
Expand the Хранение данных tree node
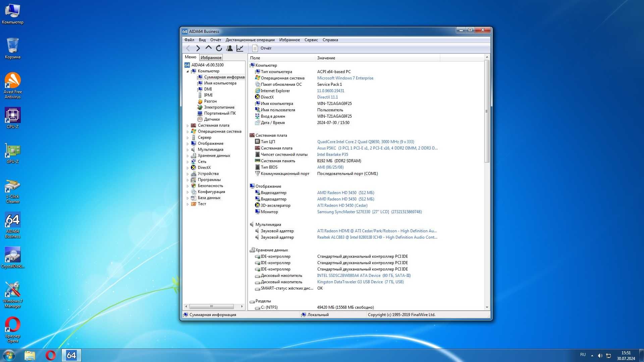click(x=187, y=156)
